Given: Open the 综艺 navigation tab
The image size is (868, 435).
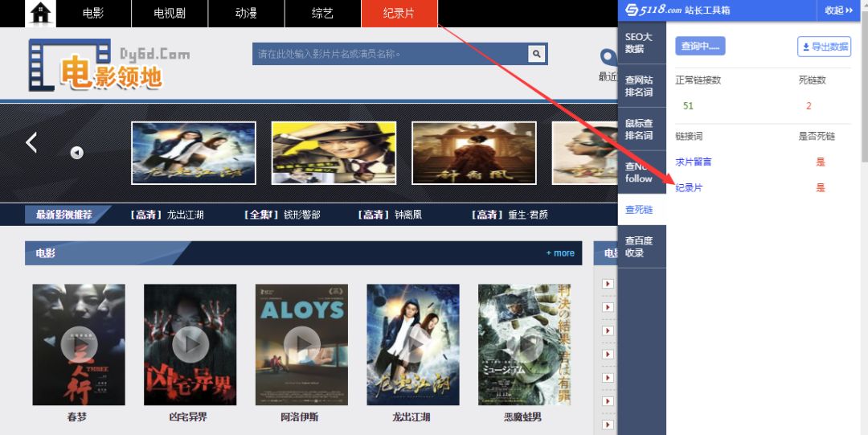Looking at the screenshot, I should (322, 14).
